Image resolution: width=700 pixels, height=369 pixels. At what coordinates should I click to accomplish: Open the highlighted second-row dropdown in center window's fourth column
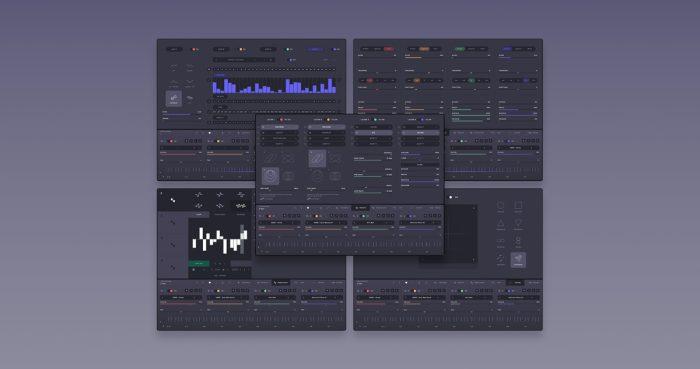pyautogui.click(x=420, y=133)
